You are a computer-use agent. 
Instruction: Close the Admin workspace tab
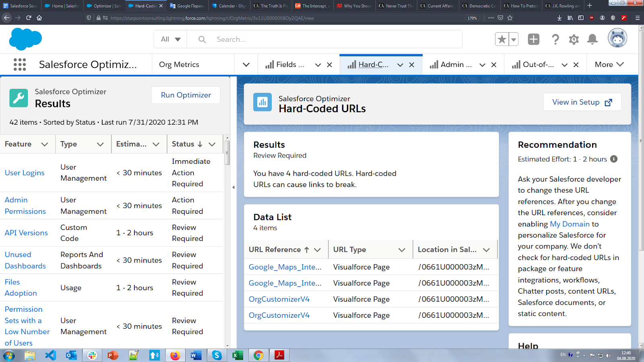point(494,65)
